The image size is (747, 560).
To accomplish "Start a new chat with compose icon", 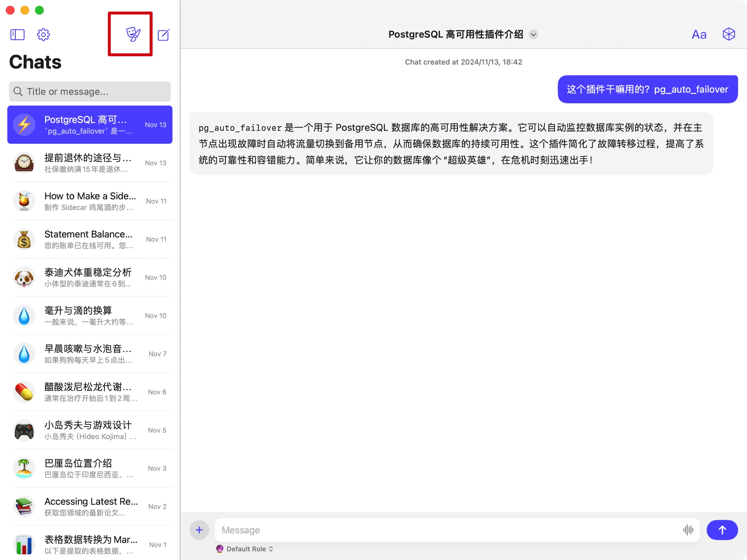I will point(163,35).
